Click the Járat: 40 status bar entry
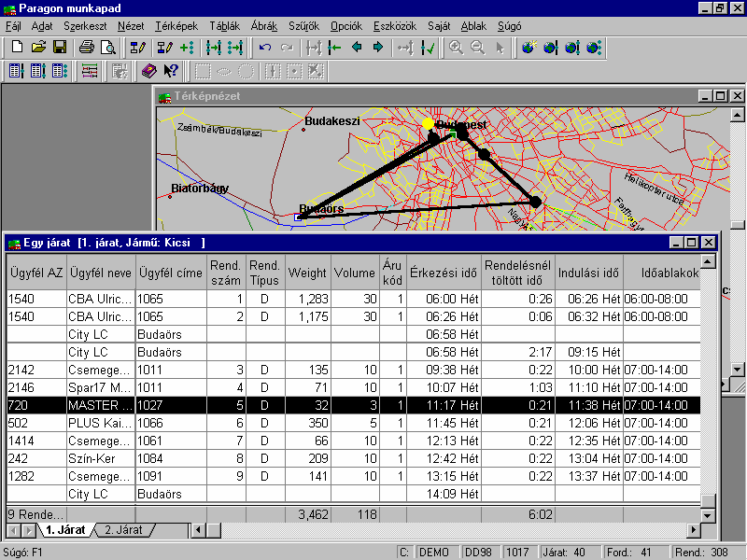Image resolution: width=747 pixels, height=560 pixels. pyautogui.click(x=569, y=552)
